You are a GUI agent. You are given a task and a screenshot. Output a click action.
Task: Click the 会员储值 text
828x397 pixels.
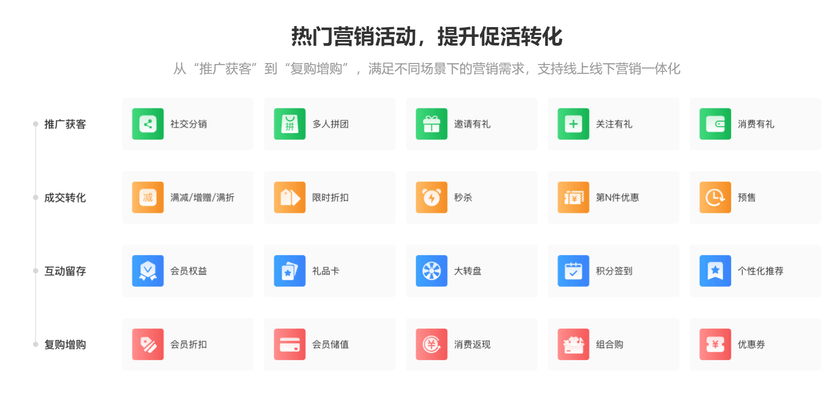(331, 345)
